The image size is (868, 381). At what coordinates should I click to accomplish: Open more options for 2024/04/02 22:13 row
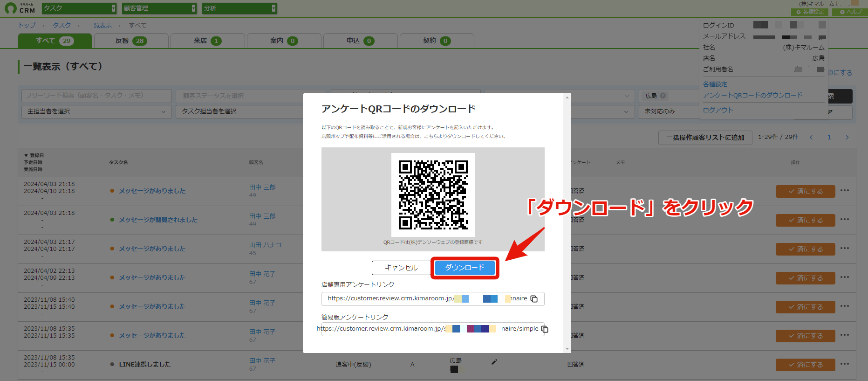click(x=845, y=277)
